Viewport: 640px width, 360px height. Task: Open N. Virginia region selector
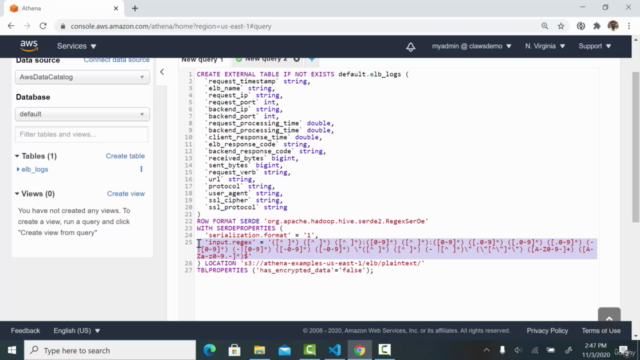545,46
